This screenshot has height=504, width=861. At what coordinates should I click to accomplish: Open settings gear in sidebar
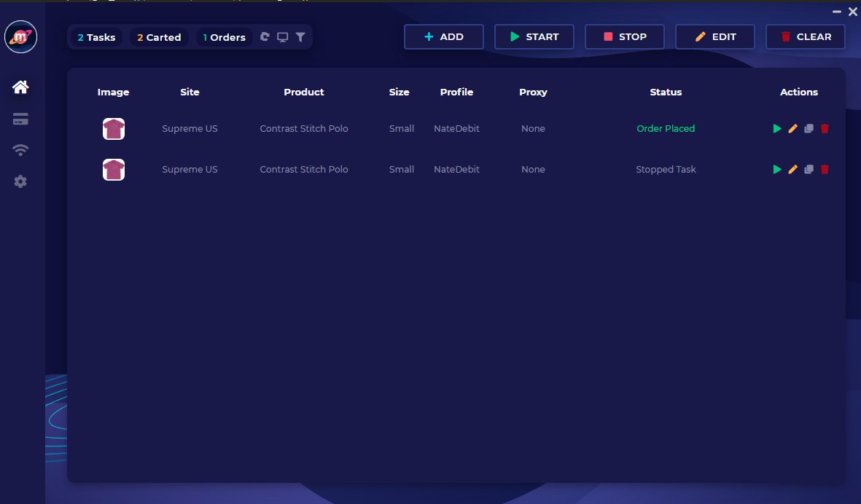[20, 181]
